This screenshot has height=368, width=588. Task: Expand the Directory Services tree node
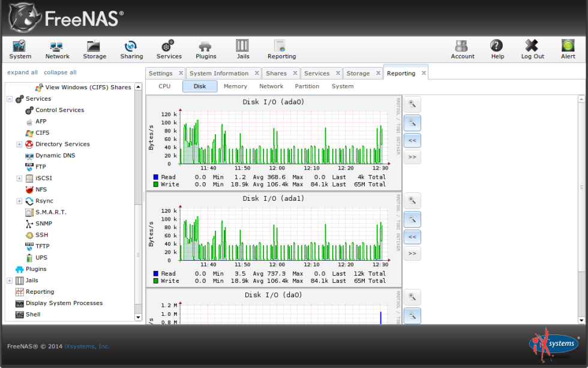click(19, 144)
